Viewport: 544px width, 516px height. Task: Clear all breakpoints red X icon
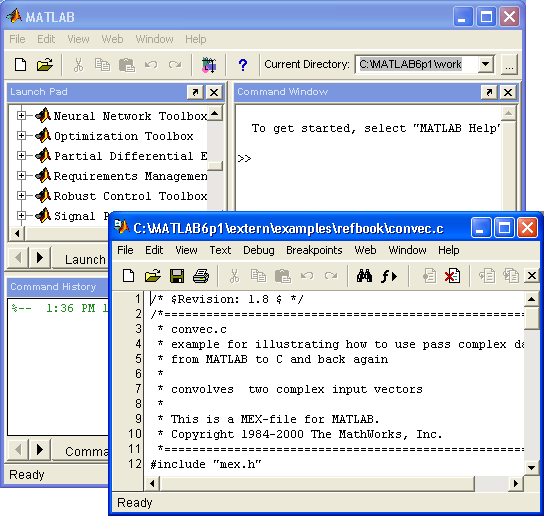click(453, 276)
